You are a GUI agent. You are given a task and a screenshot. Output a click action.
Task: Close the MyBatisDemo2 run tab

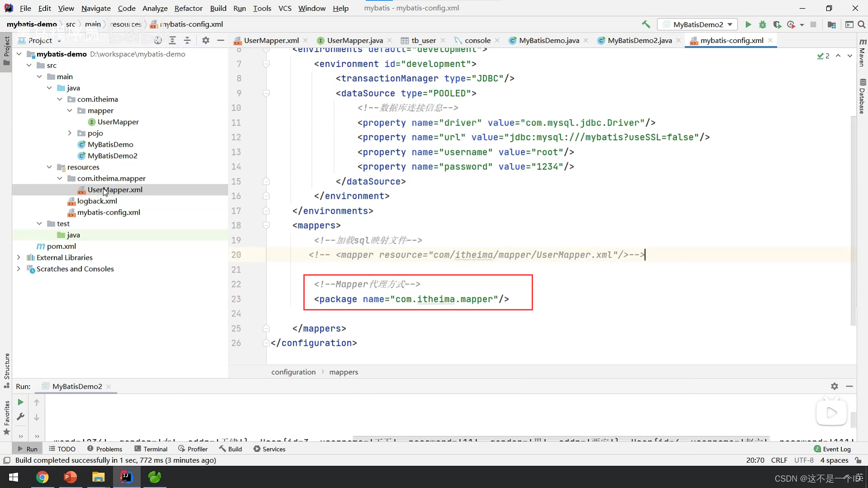(108, 387)
